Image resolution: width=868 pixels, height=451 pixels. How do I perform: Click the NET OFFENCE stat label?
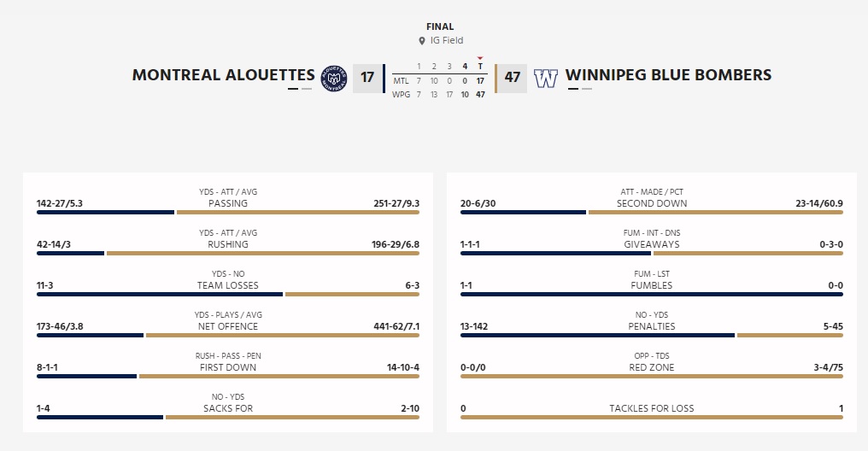[x=228, y=326]
